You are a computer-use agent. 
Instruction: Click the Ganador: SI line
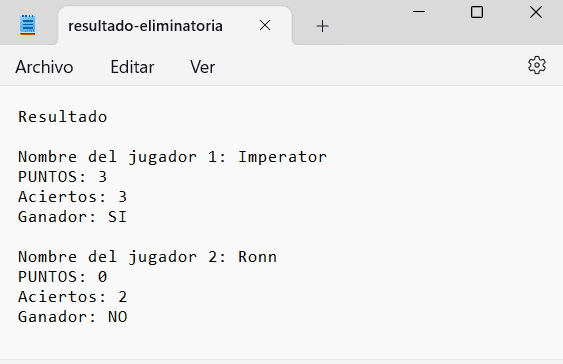[73, 217]
